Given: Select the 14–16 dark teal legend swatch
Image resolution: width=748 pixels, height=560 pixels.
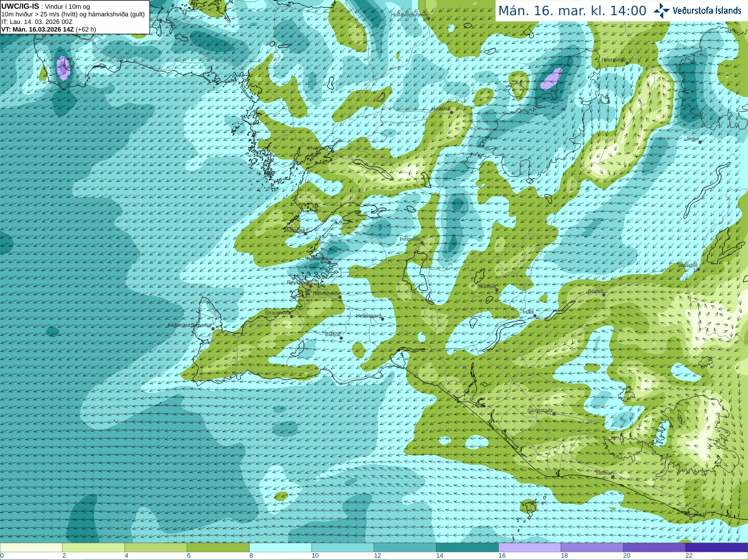Looking at the screenshot, I should coord(467,548).
